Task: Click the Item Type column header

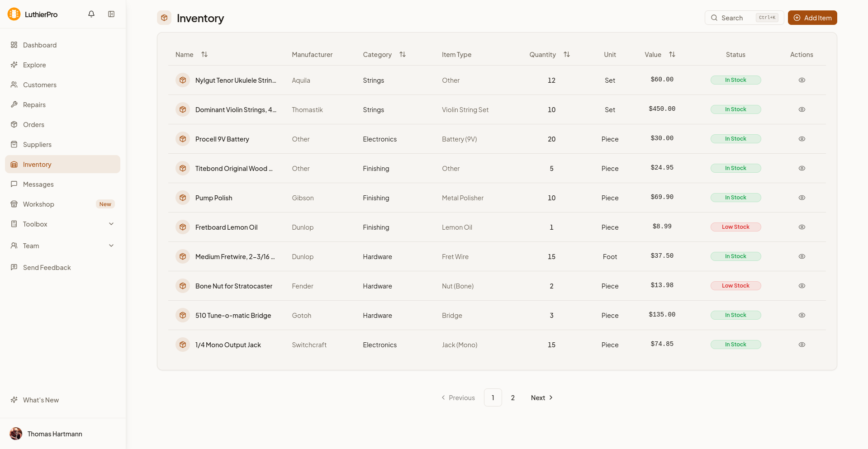Action: 456,54
